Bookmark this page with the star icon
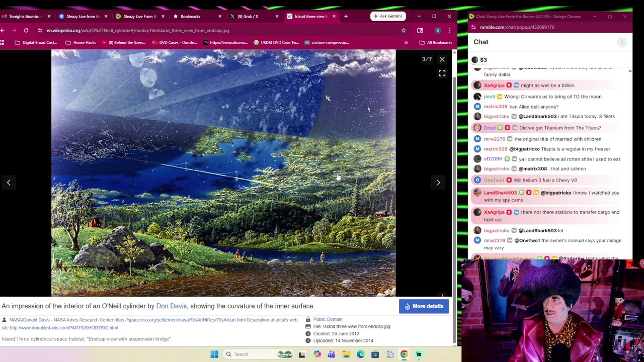The image size is (644, 362). coord(404,31)
